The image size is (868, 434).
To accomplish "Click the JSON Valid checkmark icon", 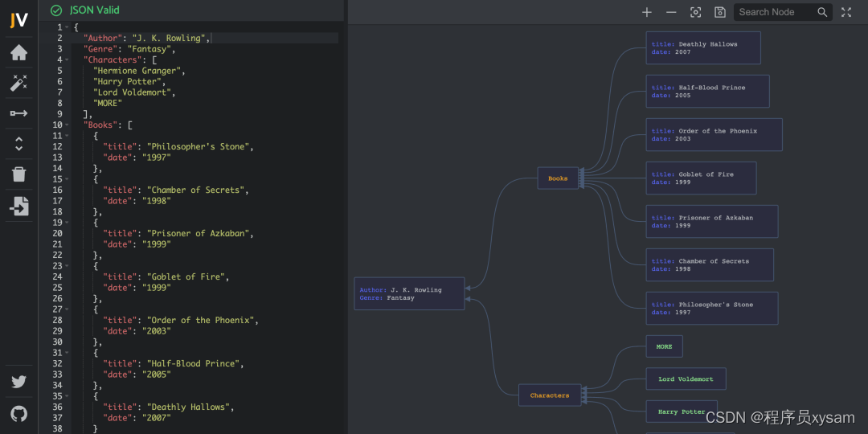I will point(56,10).
